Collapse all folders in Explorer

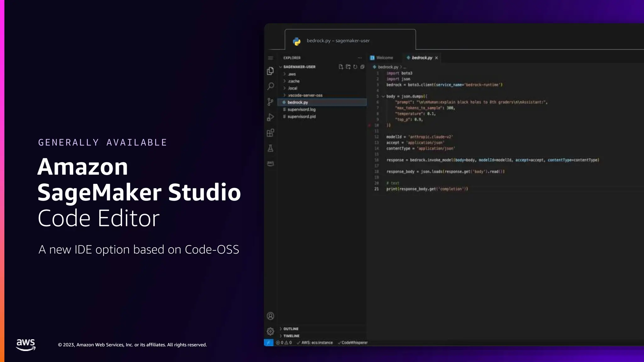click(362, 67)
